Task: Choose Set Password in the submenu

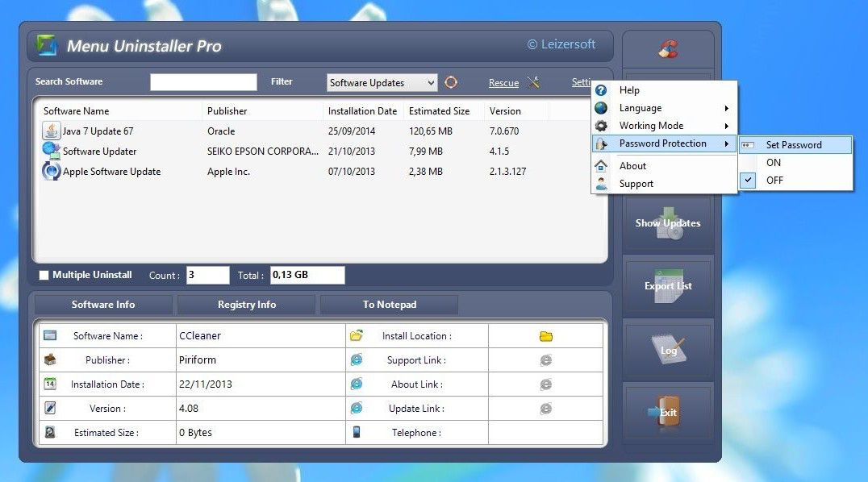Action: point(796,145)
